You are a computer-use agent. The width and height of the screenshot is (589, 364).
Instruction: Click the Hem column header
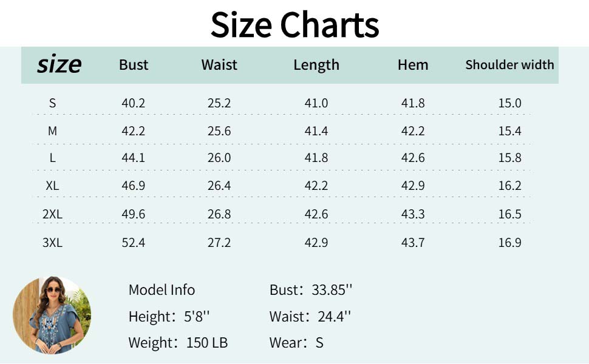pos(413,65)
